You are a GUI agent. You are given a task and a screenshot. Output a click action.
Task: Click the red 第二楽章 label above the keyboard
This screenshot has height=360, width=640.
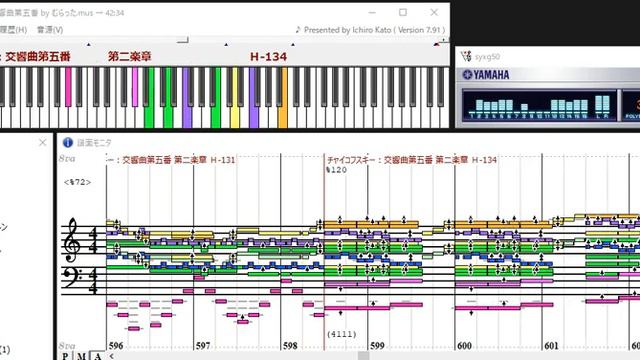pyautogui.click(x=130, y=56)
